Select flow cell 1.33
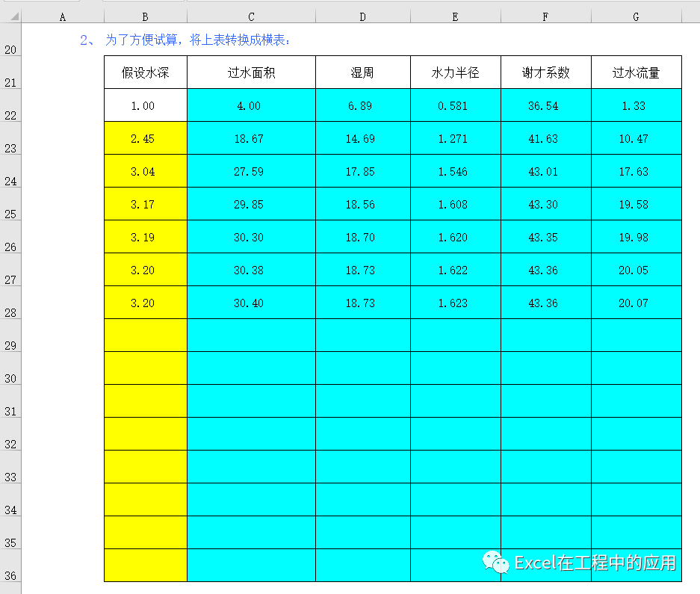Image resolution: width=700 pixels, height=594 pixels. pyautogui.click(x=636, y=105)
